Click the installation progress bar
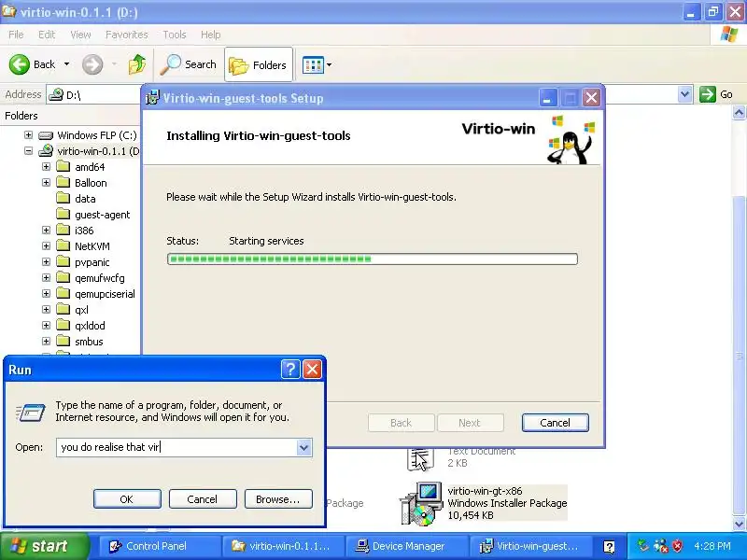 pos(372,259)
